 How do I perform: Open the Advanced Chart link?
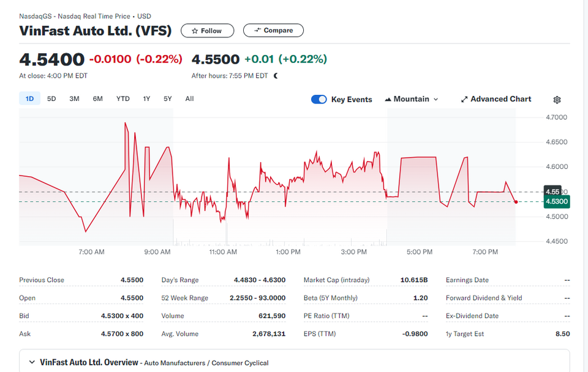click(496, 99)
